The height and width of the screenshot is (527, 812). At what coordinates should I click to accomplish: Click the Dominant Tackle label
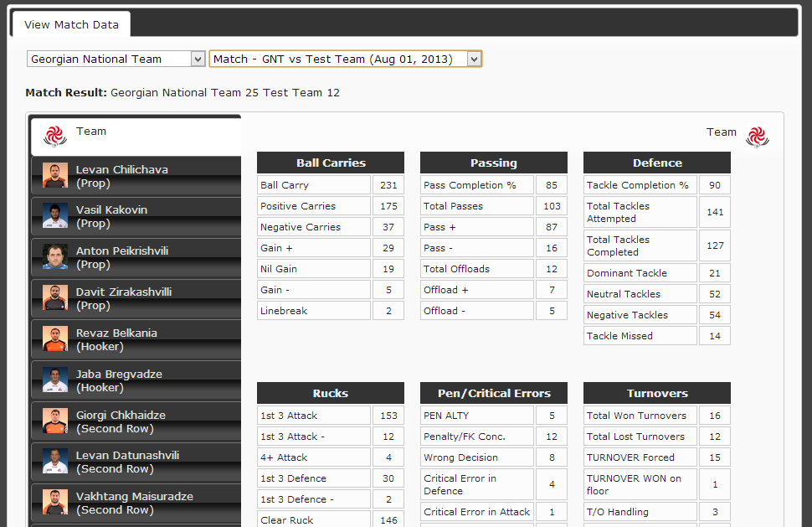(x=627, y=273)
